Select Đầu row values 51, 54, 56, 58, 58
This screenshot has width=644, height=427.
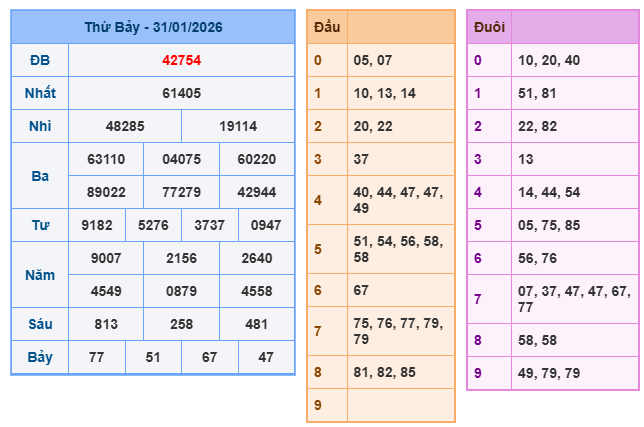[397, 249]
